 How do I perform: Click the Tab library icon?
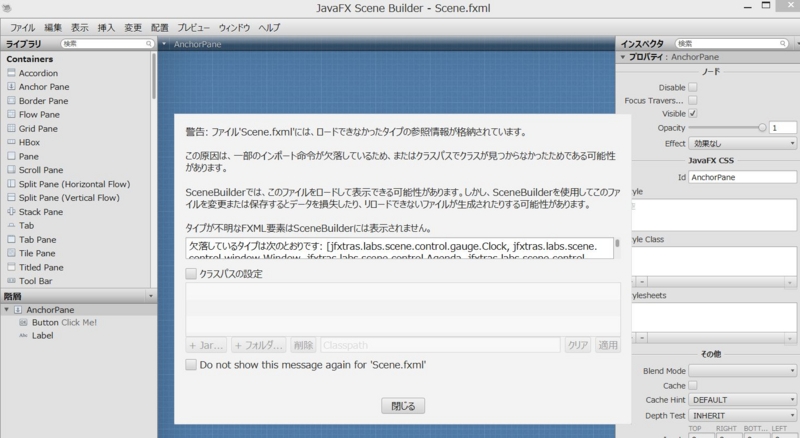click(x=11, y=225)
